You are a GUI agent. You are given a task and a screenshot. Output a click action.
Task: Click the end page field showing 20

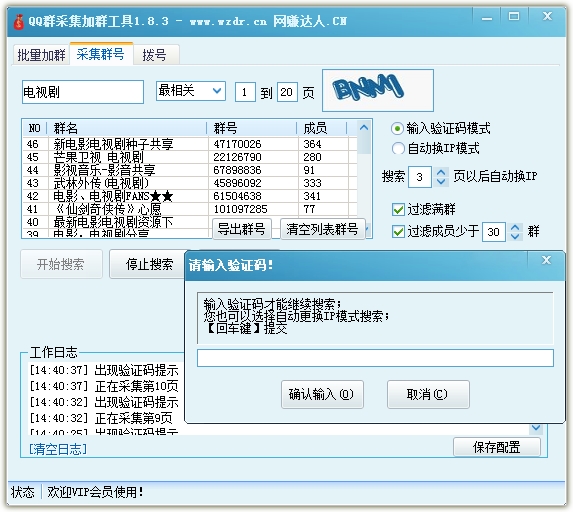click(287, 92)
